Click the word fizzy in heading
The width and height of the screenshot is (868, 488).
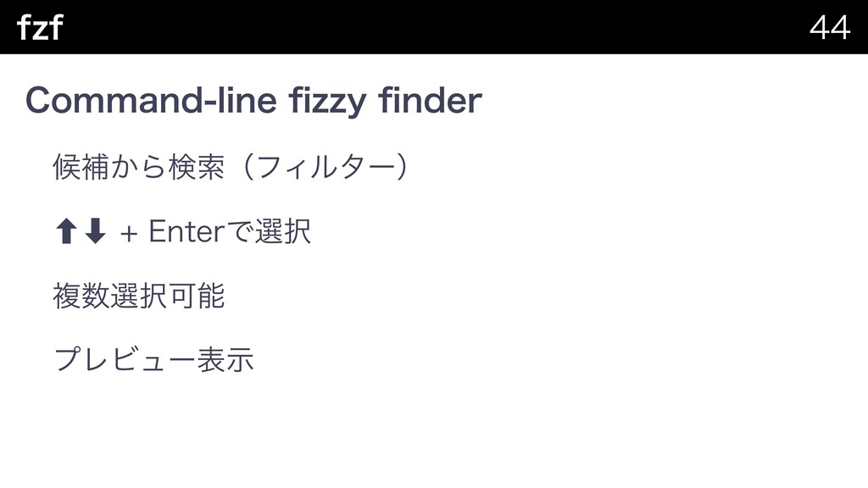tap(327, 102)
